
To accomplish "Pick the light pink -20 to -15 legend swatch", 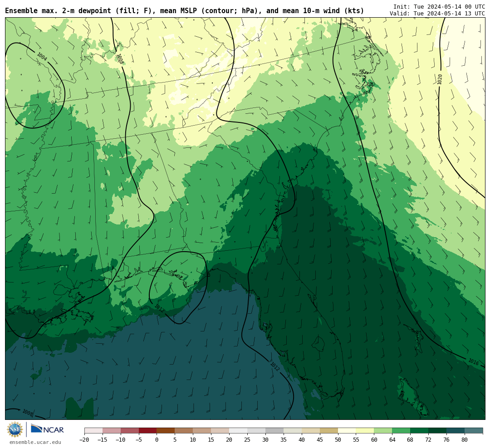I will (93, 431).
